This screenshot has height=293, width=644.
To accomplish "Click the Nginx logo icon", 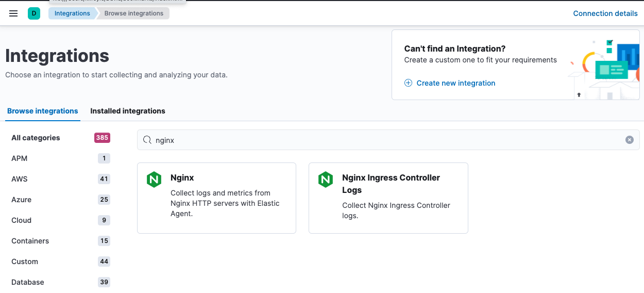I will 154,180.
